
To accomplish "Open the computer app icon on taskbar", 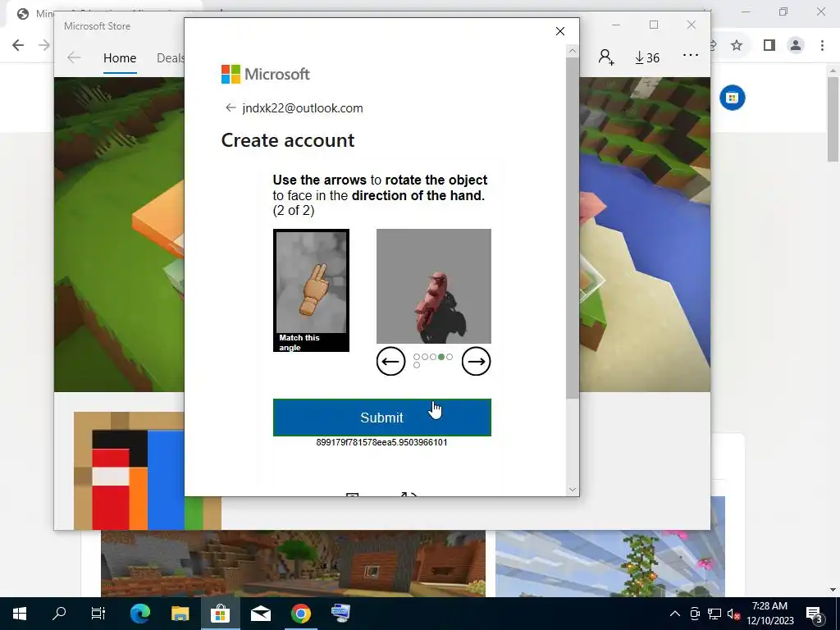I will (340, 614).
